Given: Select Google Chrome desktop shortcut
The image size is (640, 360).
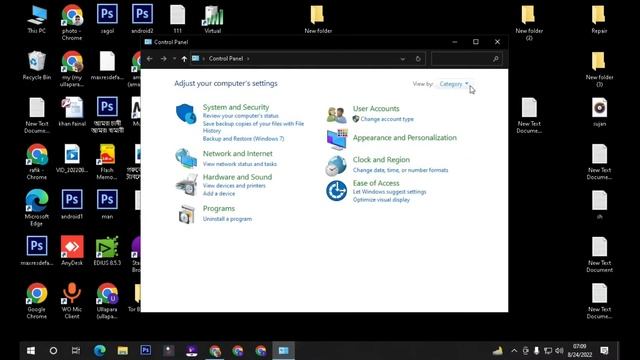Looking at the screenshot, I should click(37, 300).
